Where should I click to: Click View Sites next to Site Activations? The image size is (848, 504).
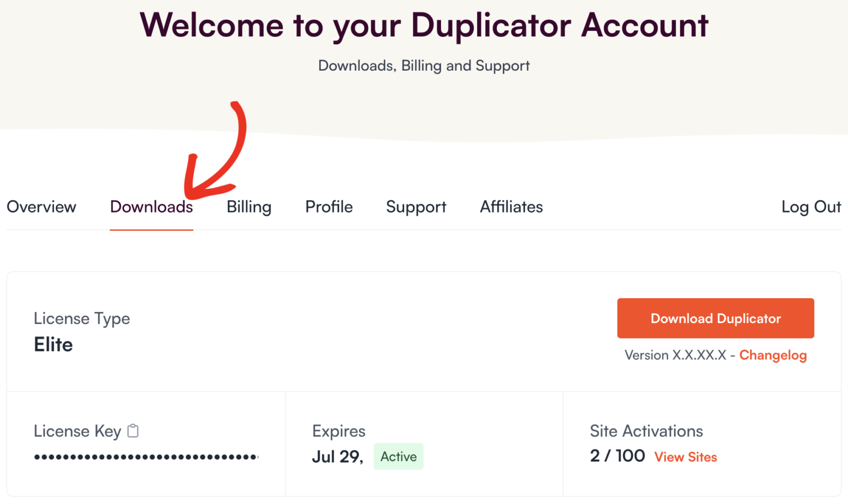(x=686, y=457)
